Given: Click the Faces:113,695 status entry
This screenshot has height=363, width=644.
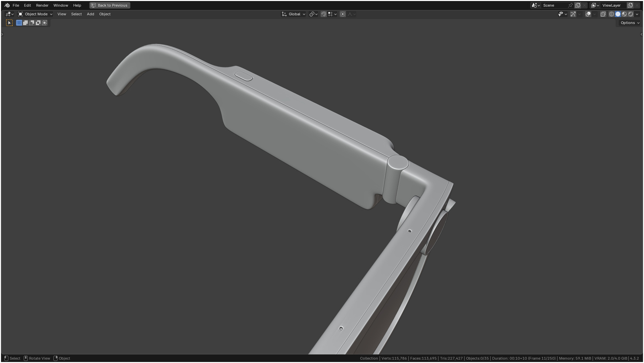Looking at the screenshot, I should 423,358.
